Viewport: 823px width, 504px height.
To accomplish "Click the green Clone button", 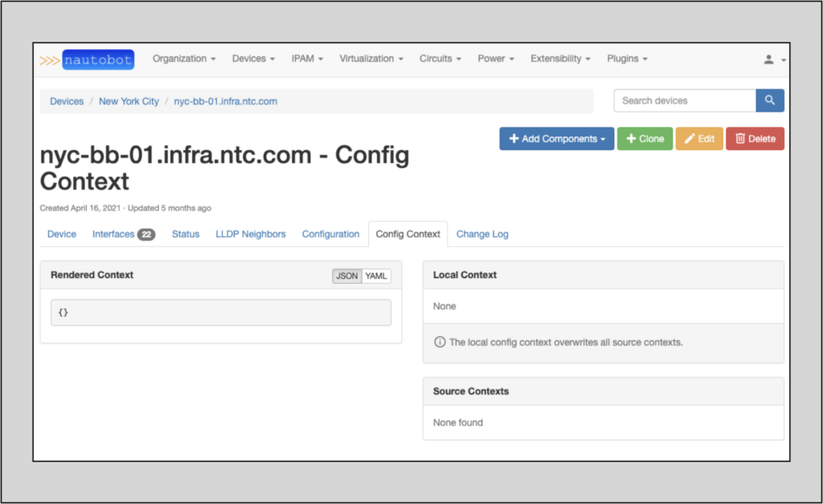I will click(645, 138).
